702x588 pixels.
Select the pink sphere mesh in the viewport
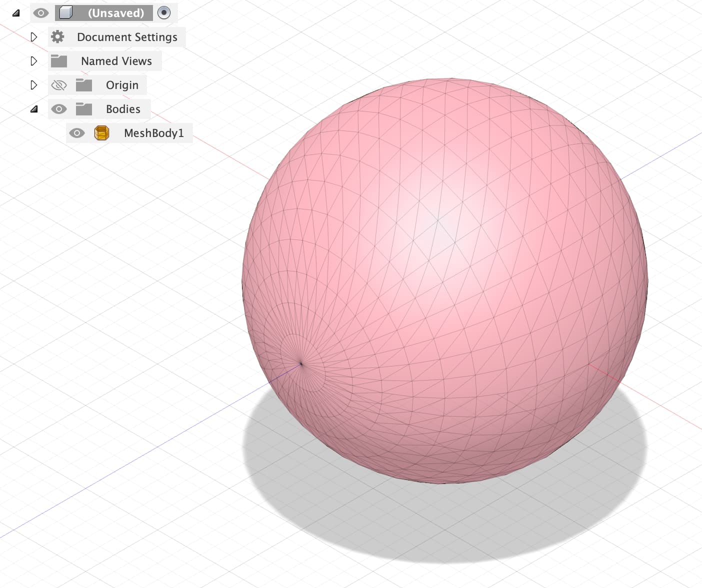point(444,280)
